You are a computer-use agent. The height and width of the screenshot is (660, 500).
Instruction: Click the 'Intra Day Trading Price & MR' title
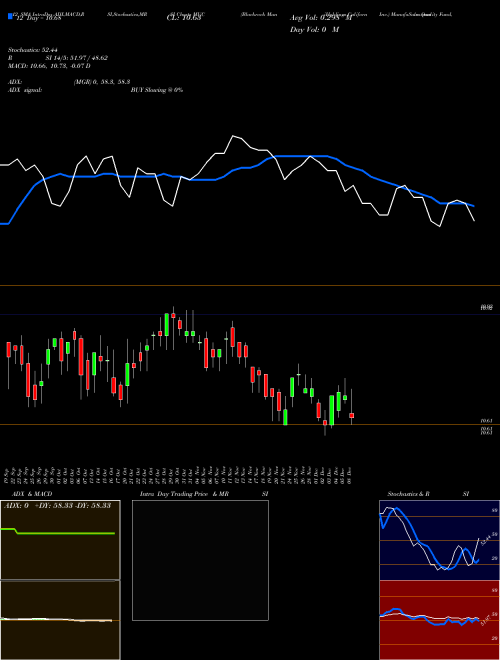coord(184,494)
